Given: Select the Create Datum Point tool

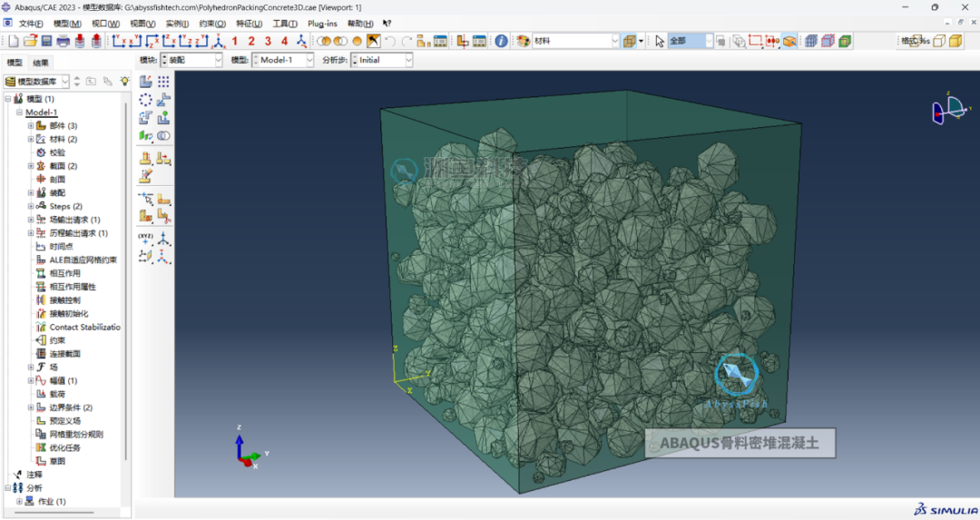Looking at the screenshot, I should (x=145, y=238).
